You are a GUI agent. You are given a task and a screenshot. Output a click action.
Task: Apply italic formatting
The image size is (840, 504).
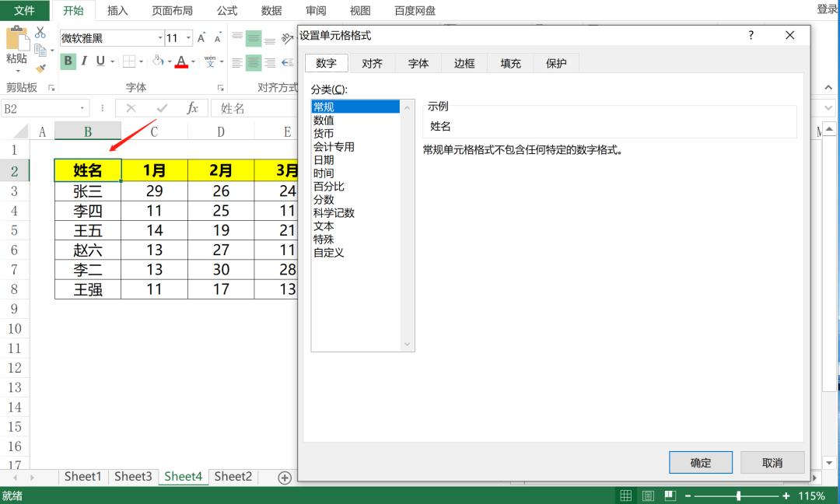pyautogui.click(x=83, y=61)
